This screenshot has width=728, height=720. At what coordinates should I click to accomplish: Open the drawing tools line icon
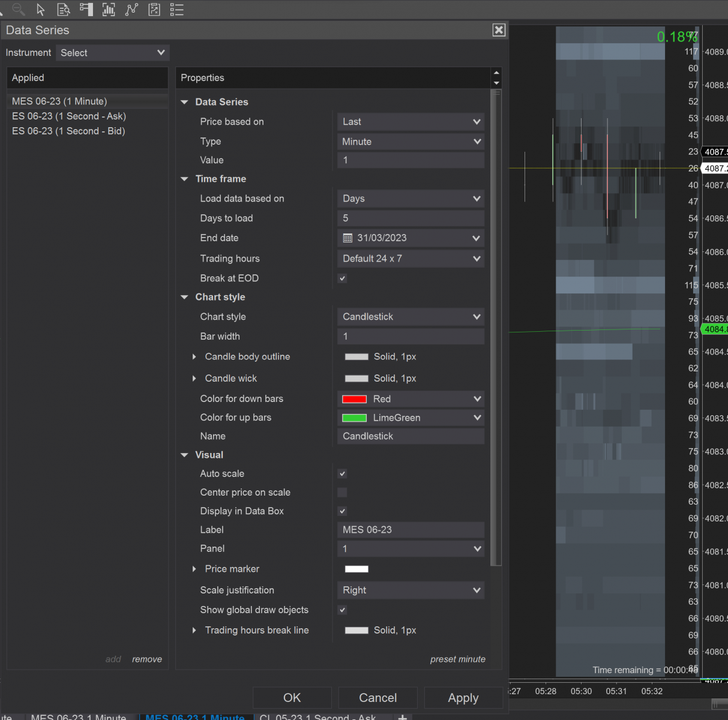point(131,10)
